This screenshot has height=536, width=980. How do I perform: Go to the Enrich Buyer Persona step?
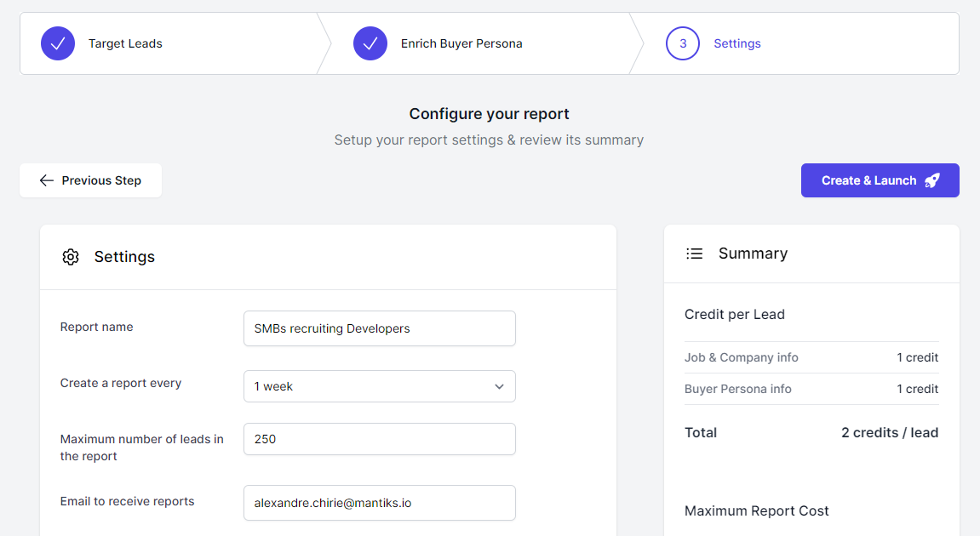click(461, 43)
